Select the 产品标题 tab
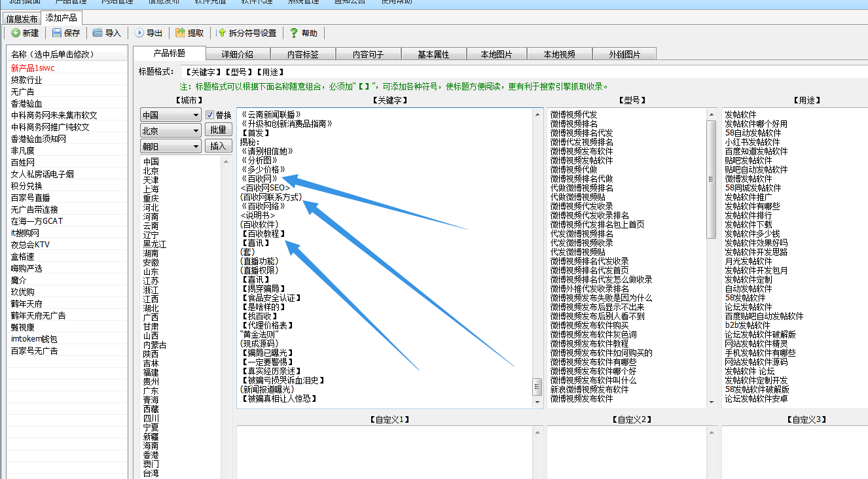 coord(170,54)
